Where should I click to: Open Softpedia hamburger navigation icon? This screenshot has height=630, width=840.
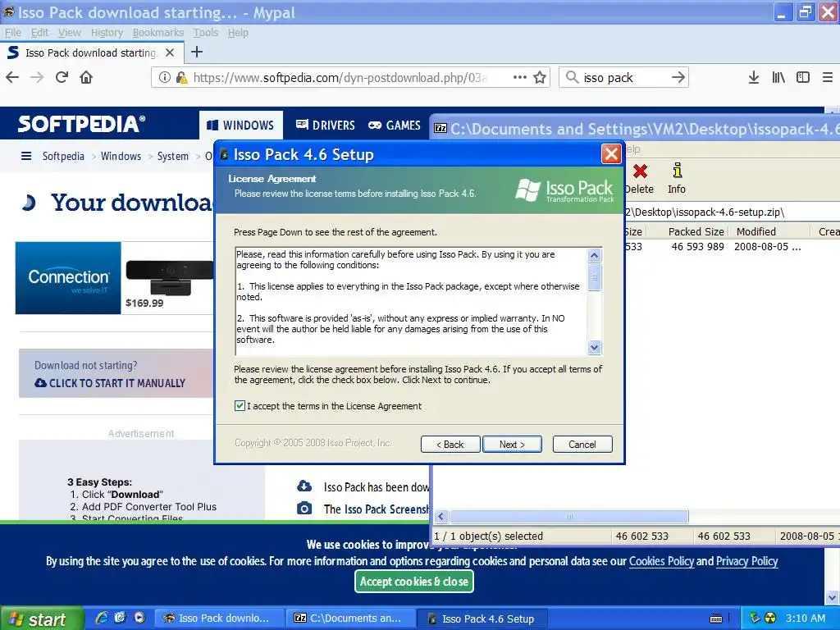(x=25, y=156)
